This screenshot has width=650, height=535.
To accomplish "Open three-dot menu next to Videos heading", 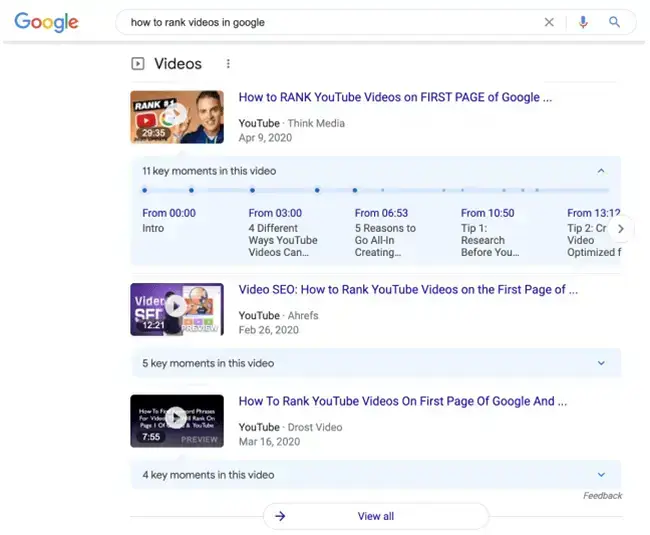I will click(x=228, y=64).
